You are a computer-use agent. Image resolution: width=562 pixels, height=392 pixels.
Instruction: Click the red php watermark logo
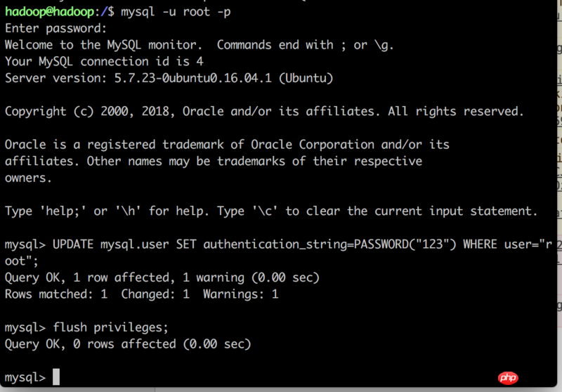pos(508,378)
